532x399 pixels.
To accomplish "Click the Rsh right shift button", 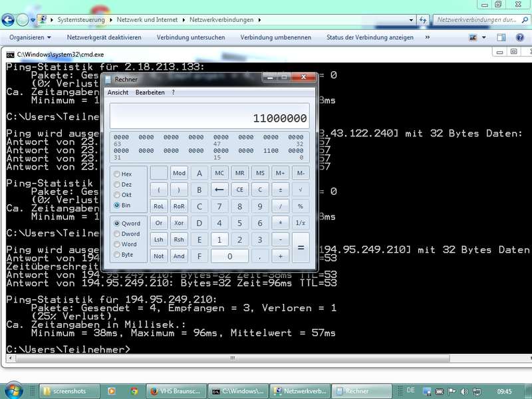I will pos(179,239).
